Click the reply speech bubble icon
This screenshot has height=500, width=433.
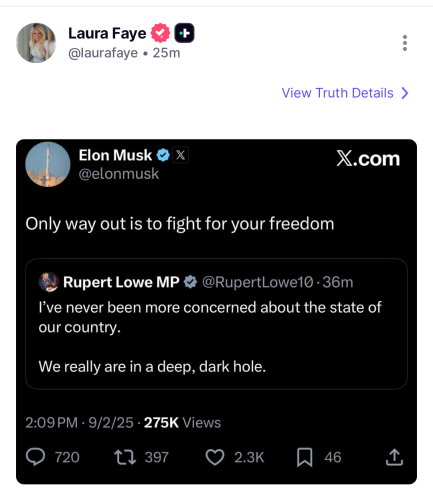pyautogui.click(x=36, y=457)
